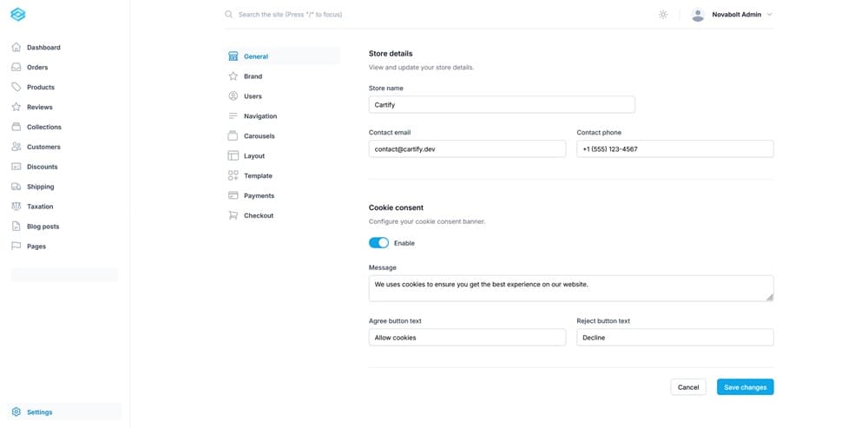Click the Store name input field
Screen dimensions: 868x428
pos(502,104)
